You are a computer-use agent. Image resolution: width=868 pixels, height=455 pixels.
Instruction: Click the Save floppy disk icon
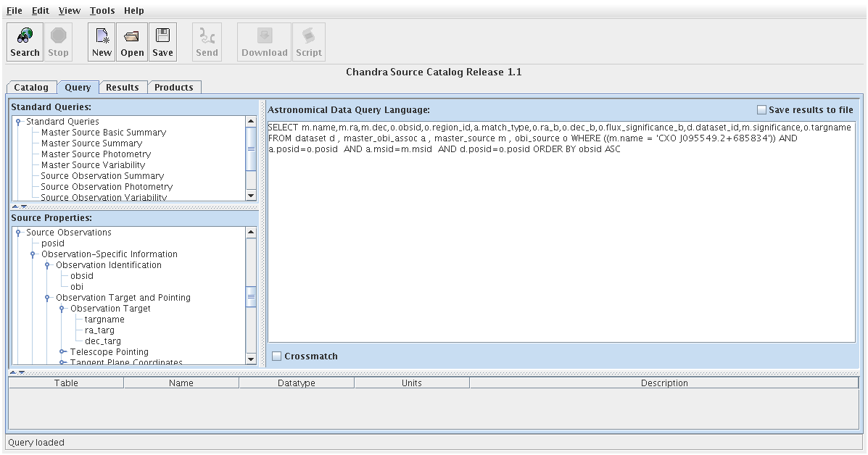pyautogui.click(x=162, y=36)
